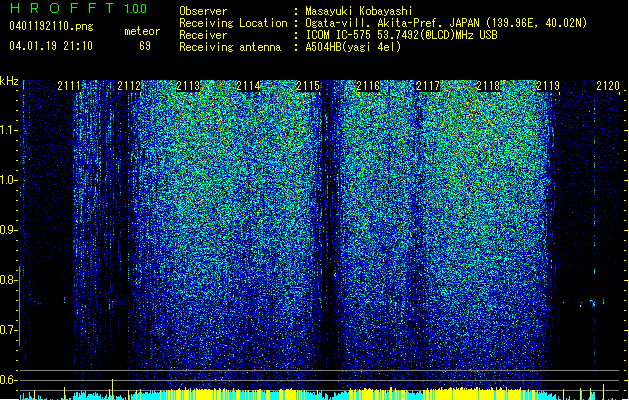Viewport: 629px width, 400px height.
Task: Click the Receiver label
Action: pyautogui.click(x=203, y=35)
